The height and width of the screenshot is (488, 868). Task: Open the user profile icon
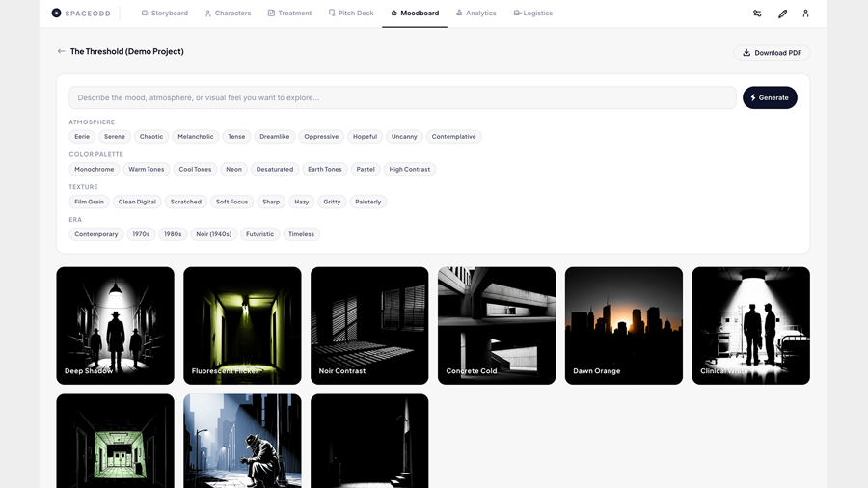click(805, 14)
